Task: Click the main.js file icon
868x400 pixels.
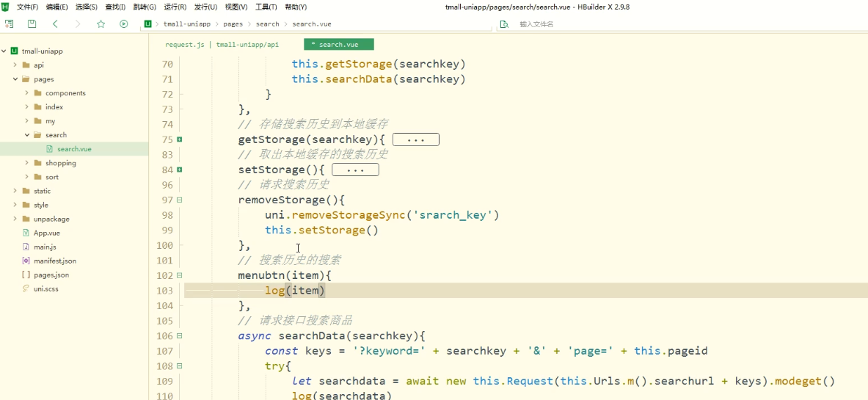Action: [x=26, y=247]
